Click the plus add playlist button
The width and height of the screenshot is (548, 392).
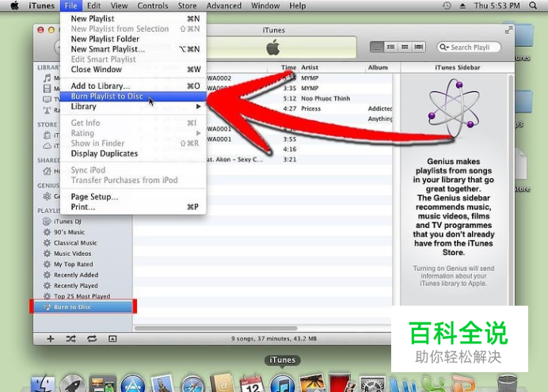[51, 339]
